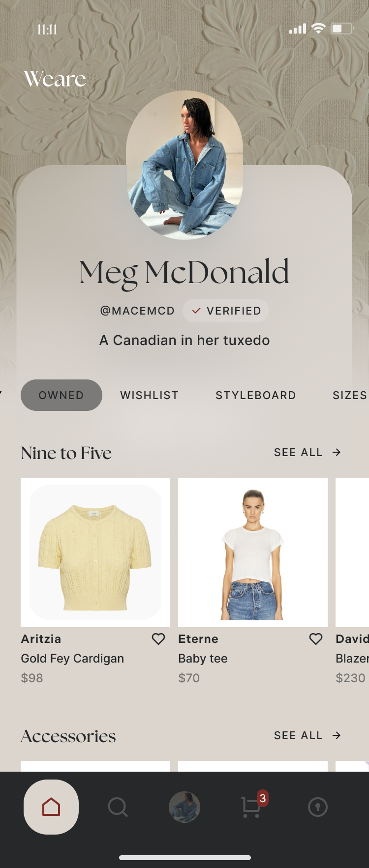Tap the keyhole lock icon
369x868 pixels.
[x=318, y=807]
